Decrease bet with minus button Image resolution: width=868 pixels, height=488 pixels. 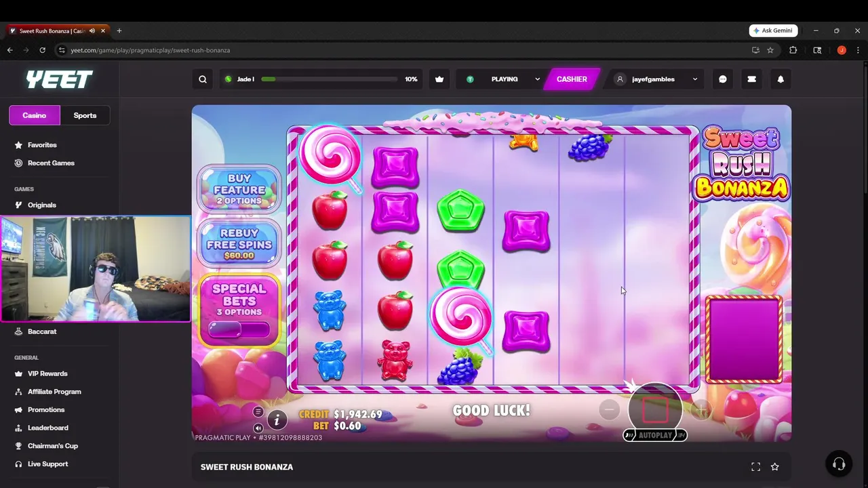tap(609, 409)
